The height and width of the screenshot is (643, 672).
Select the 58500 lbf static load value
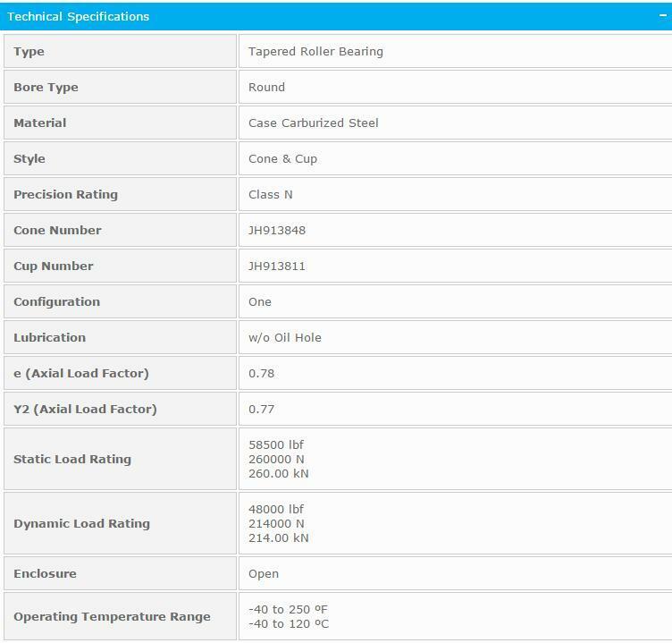tap(276, 444)
